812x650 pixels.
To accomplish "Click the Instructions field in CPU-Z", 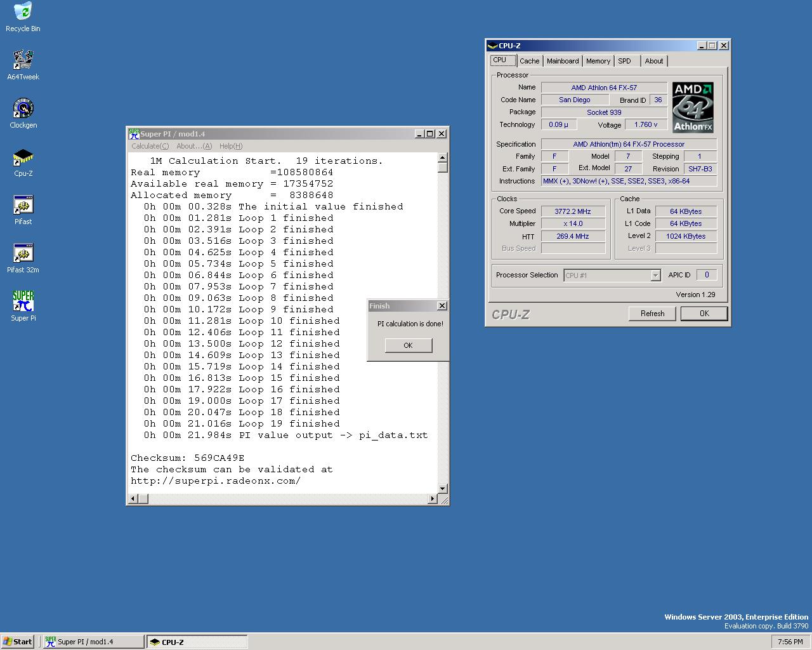I will coord(629,181).
